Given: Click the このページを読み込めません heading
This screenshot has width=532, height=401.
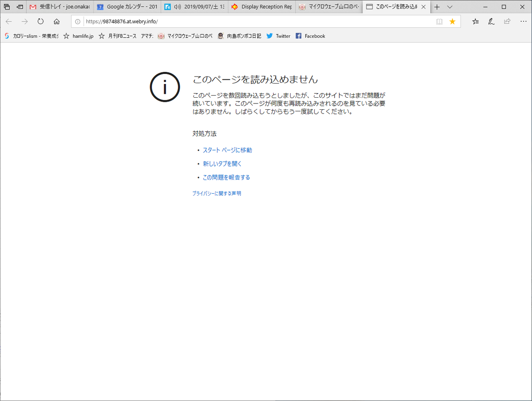Looking at the screenshot, I should [255, 79].
